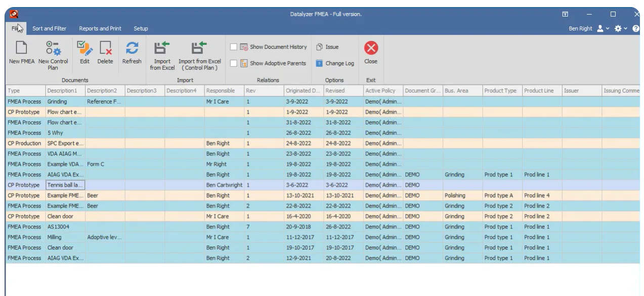
Task: Open the help question mark icon
Action: click(x=636, y=29)
